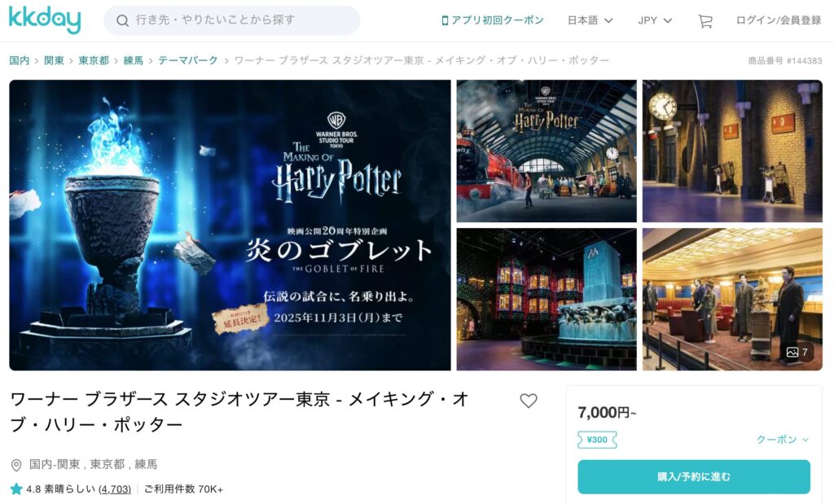This screenshot has height=504, width=834.
Task: Open the shopping cart icon
Action: click(705, 20)
